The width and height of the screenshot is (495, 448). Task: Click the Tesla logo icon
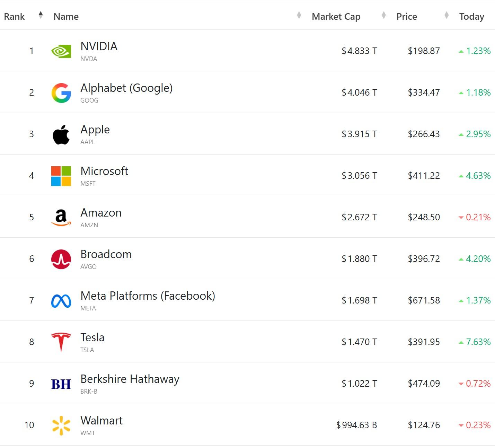(x=61, y=342)
